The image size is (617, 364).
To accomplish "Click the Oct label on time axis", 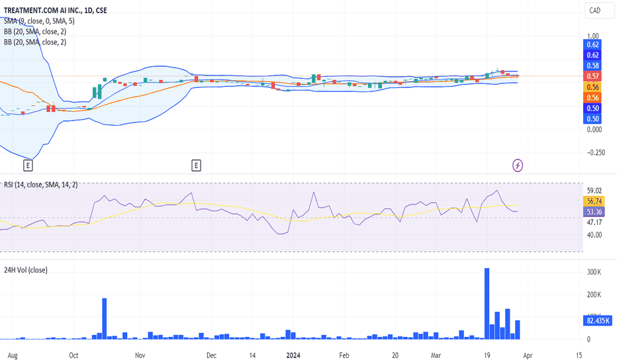I will (x=73, y=355).
